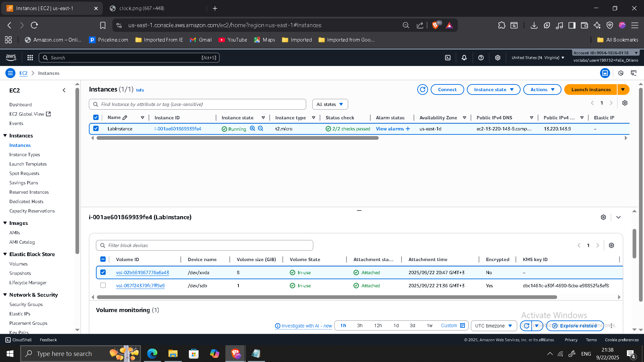Screen dimensions: 644x362
Task: Open the Instance state dropdown
Action: [x=493, y=89]
